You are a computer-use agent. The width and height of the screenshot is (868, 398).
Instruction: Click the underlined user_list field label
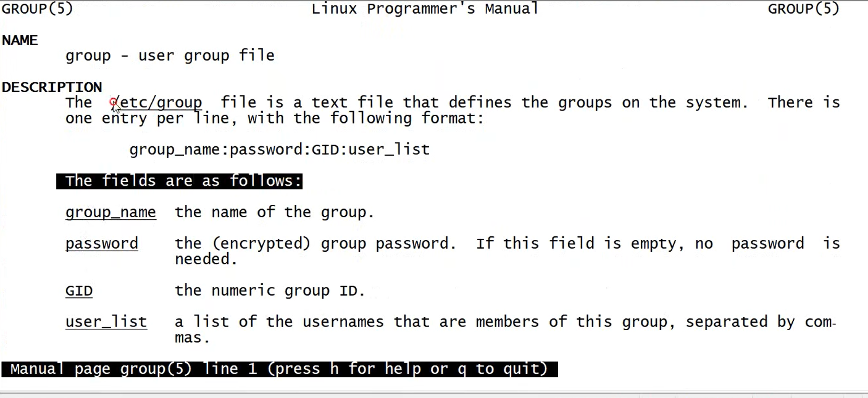click(106, 322)
